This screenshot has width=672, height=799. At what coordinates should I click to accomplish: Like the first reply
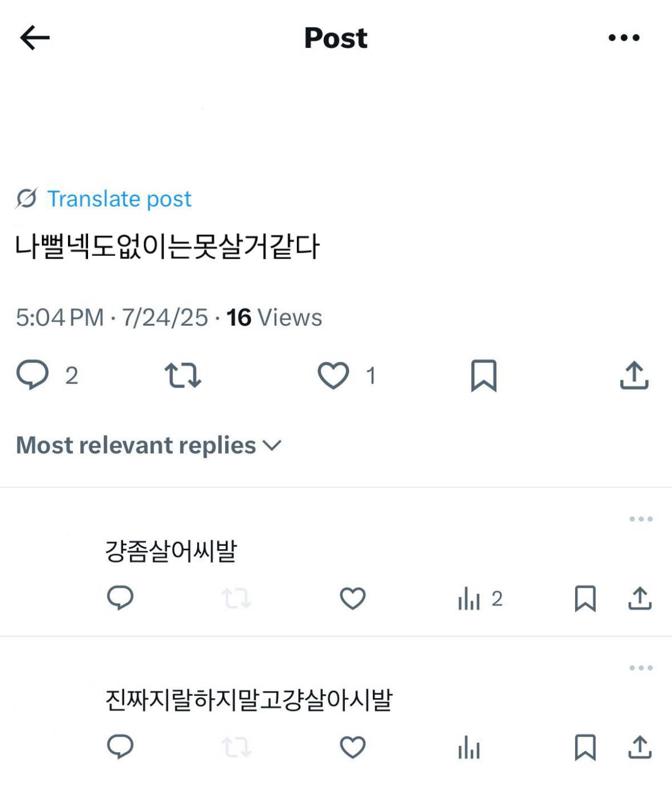[353, 598]
